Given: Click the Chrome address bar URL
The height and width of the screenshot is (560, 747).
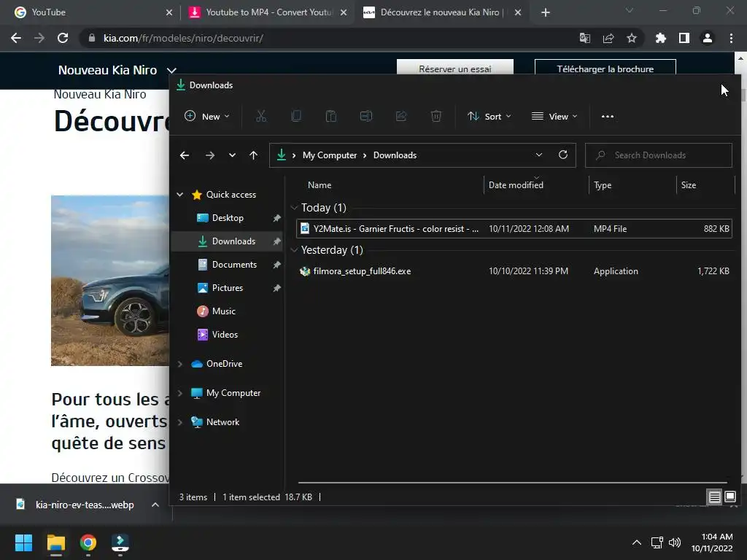Looking at the screenshot, I should tap(183, 38).
